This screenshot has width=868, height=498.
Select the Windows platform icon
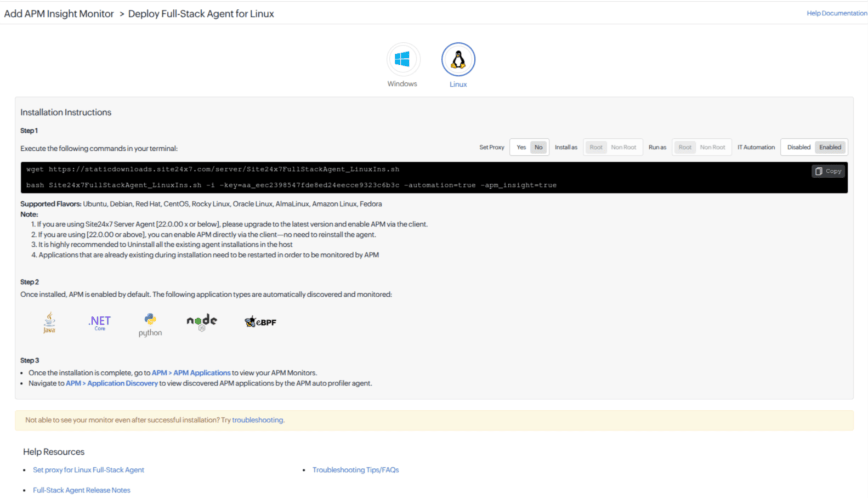pyautogui.click(x=402, y=59)
